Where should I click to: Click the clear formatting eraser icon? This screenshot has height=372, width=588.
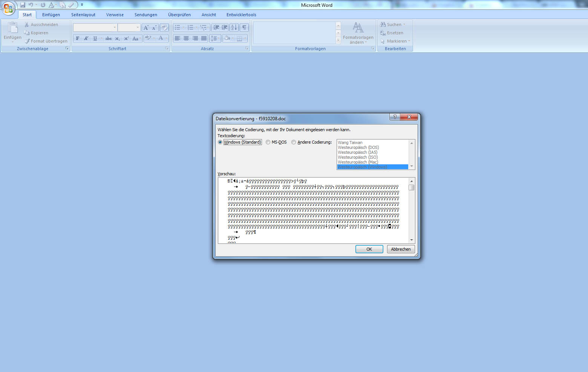[164, 28]
